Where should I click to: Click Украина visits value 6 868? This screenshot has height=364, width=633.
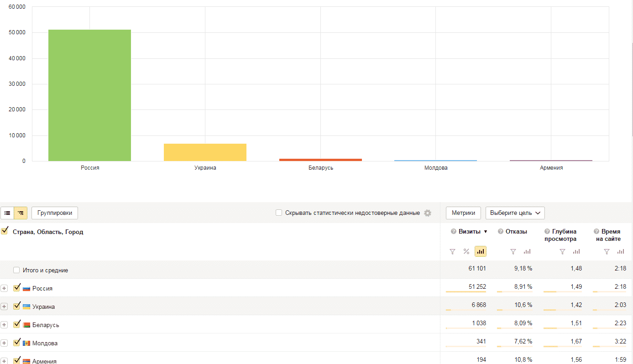(478, 305)
